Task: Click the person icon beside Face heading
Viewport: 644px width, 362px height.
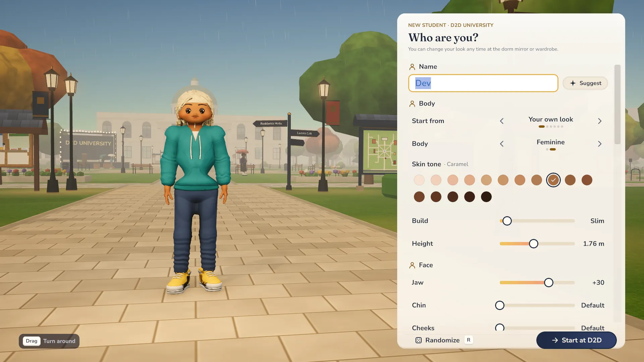Action: coord(412,265)
